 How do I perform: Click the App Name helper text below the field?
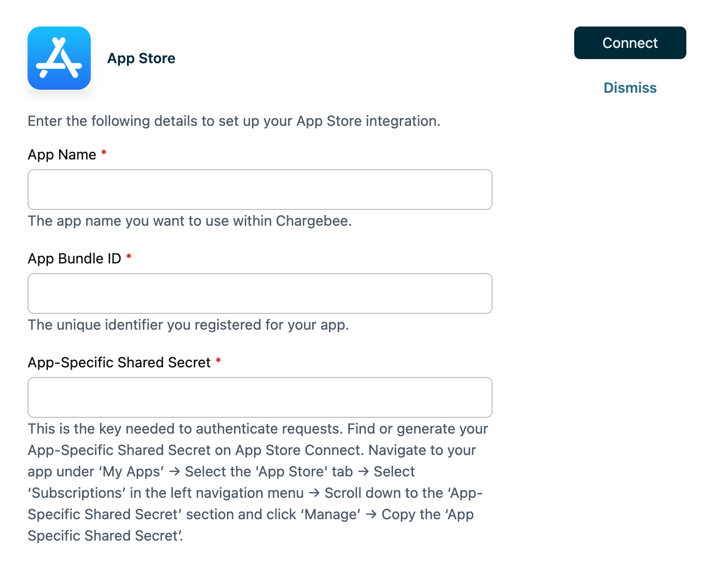tap(189, 221)
